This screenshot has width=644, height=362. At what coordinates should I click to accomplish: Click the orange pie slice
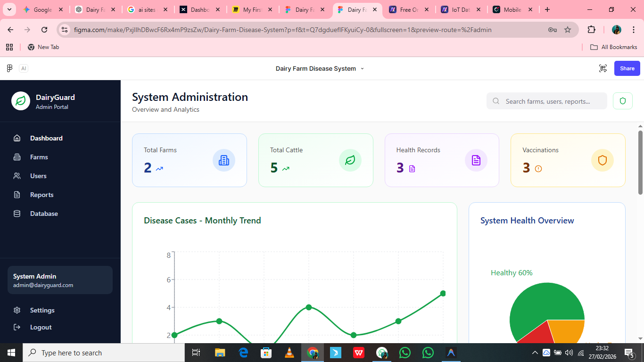[568, 330]
